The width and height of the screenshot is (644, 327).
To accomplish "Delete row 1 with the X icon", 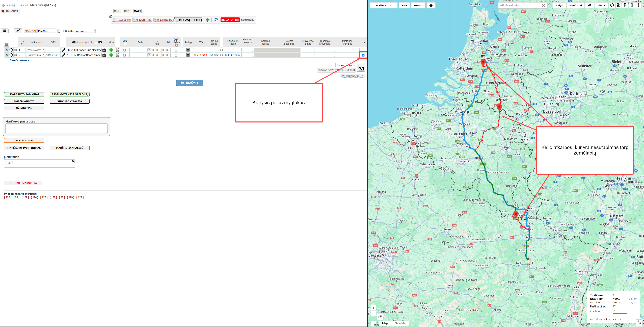I will click(7, 50).
